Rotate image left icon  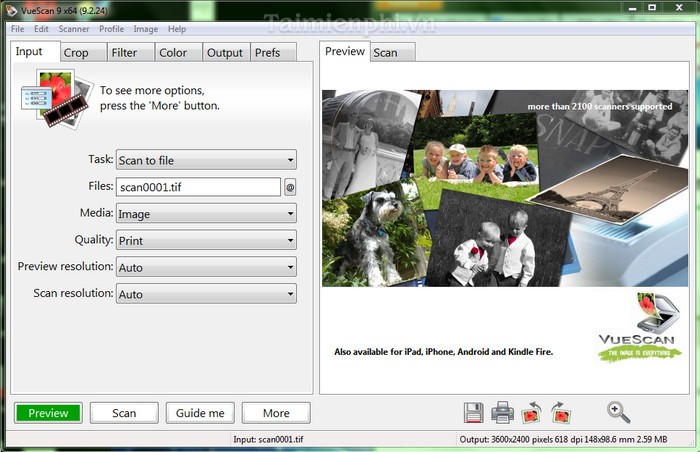click(x=532, y=412)
